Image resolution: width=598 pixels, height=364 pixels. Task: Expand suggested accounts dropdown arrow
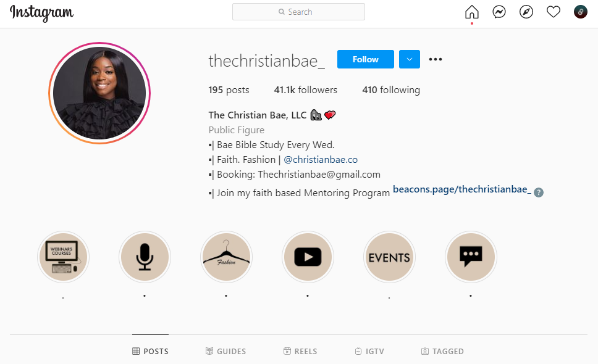(x=410, y=59)
